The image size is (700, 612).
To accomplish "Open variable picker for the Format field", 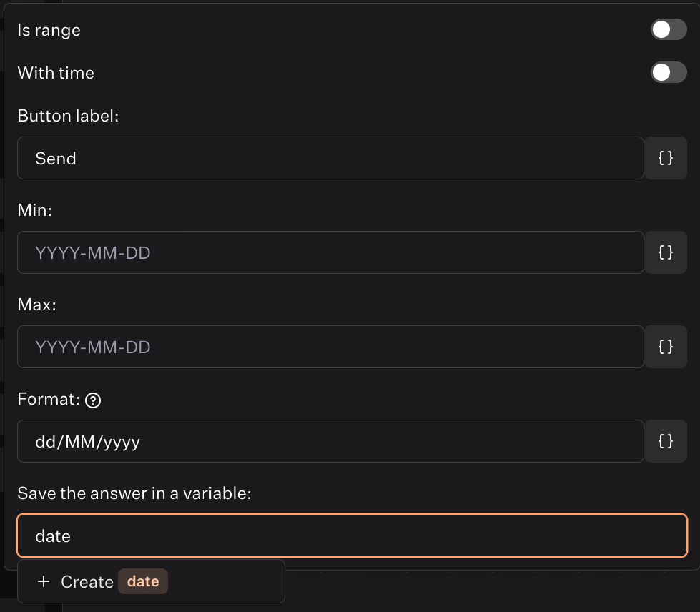I will pos(666,441).
